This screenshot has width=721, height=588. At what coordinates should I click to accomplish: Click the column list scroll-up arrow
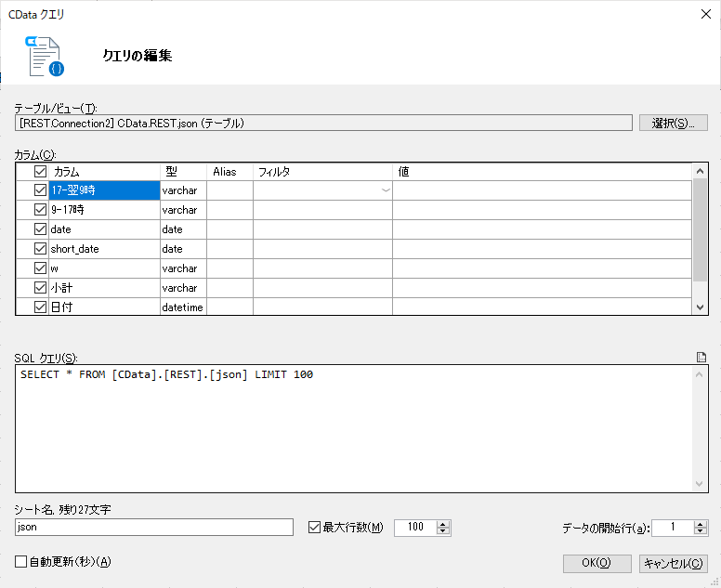(x=700, y=171)
